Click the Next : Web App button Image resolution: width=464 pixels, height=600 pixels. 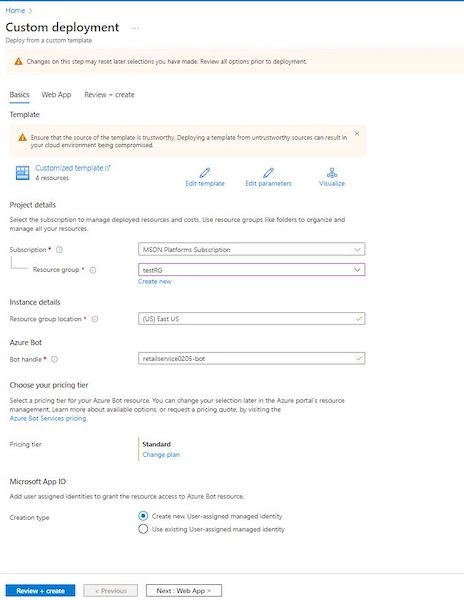(x=184, y=591)
